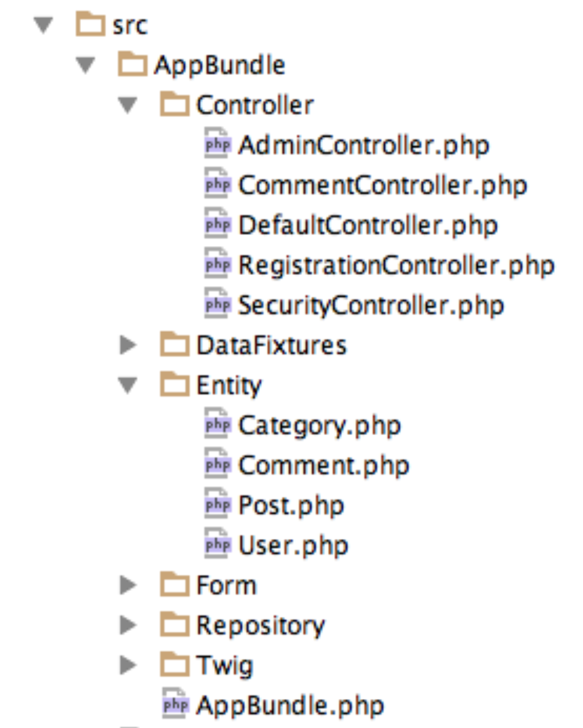The width and height of the screenshot is (583, 728).
Task: Click the AdminController.php file icon
Action: 217,146
